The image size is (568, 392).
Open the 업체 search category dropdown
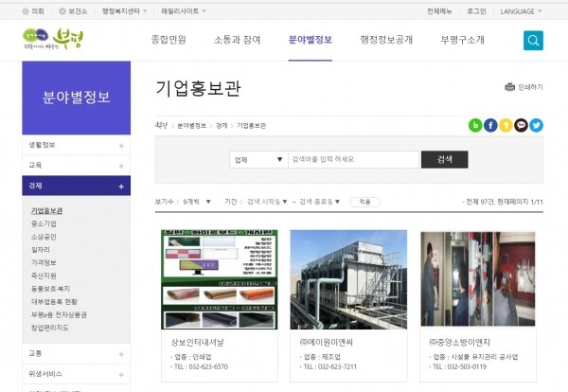click(x=258, y=159)
